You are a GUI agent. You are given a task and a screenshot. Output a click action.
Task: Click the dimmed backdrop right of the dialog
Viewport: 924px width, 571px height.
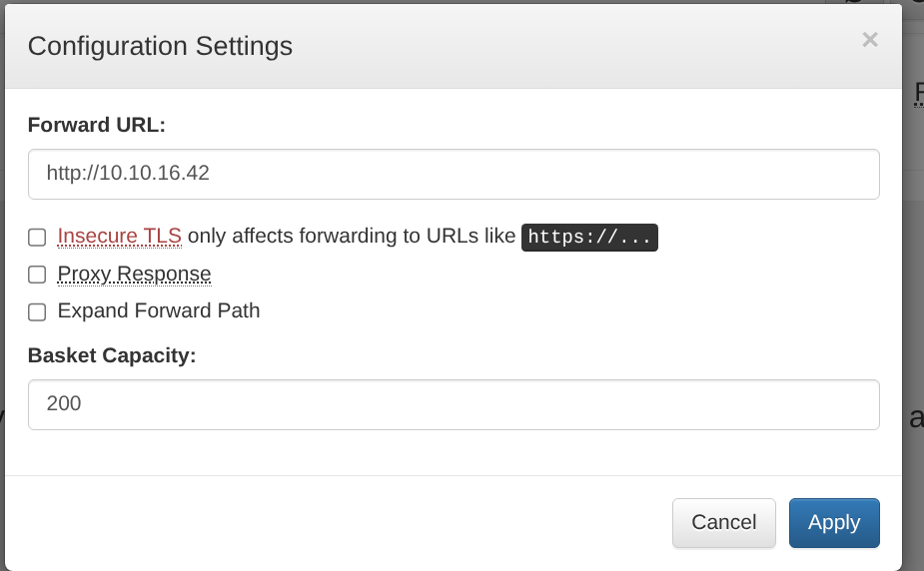point(913,299)
